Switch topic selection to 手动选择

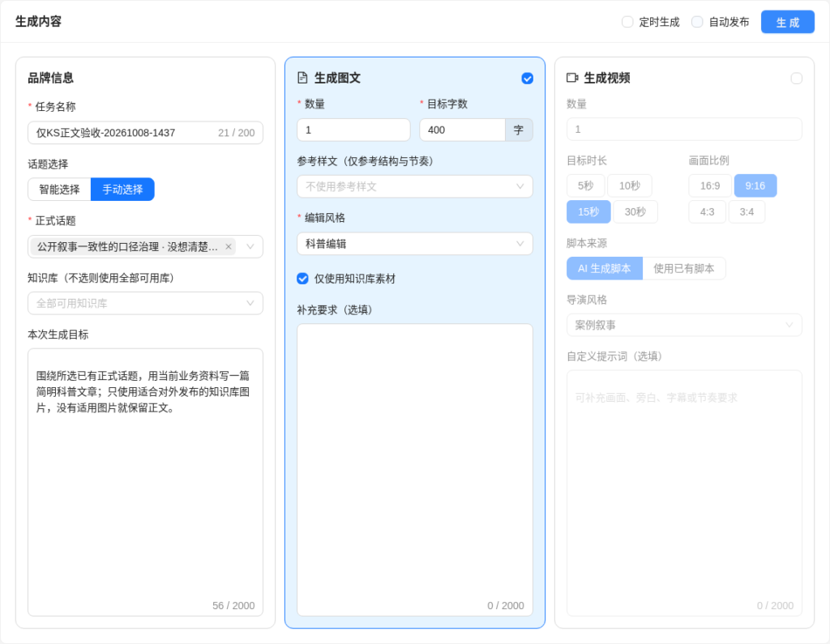123,190
